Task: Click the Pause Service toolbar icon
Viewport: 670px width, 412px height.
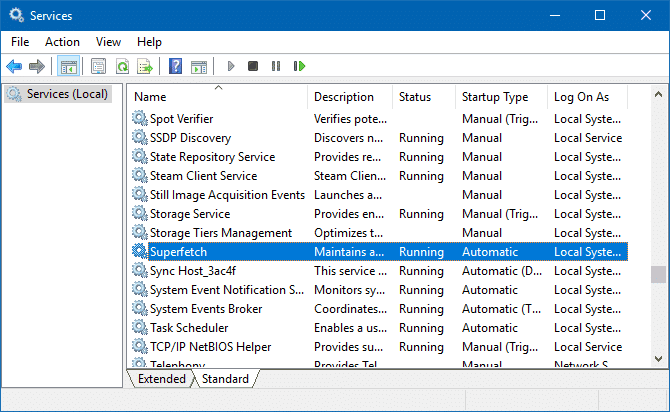Action: tap(276, 67)
